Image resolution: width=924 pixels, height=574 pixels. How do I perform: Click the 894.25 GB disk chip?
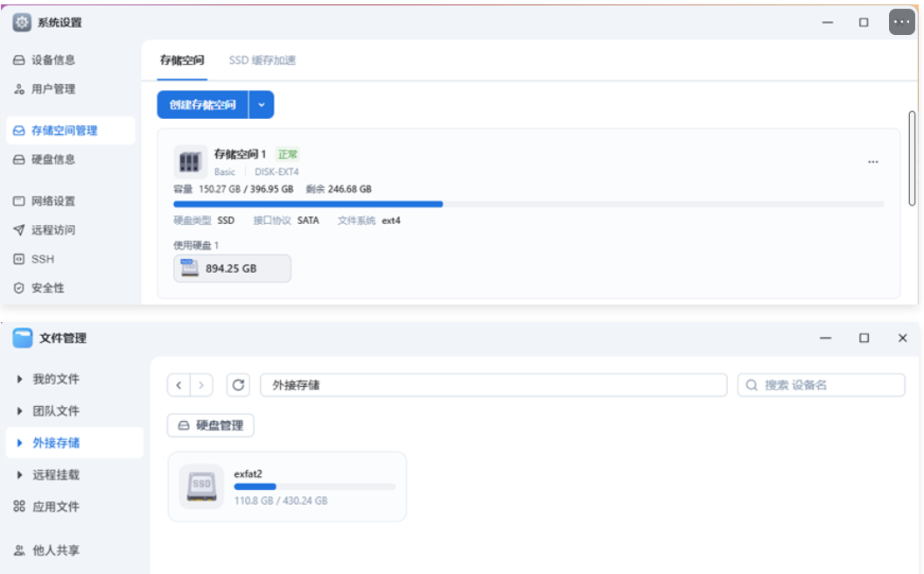232,268
